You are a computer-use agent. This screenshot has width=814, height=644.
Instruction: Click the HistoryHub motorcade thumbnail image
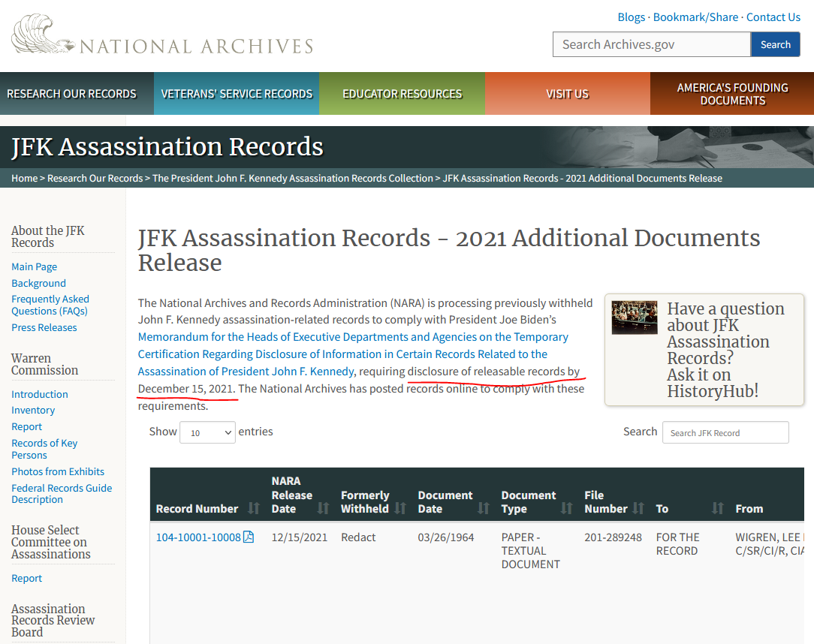tap(635, 317)
